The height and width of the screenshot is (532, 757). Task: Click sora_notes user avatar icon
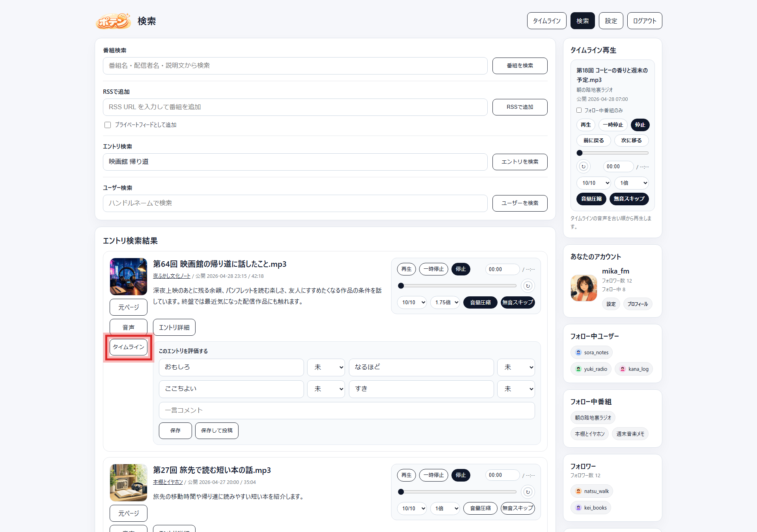click(578, 352)
